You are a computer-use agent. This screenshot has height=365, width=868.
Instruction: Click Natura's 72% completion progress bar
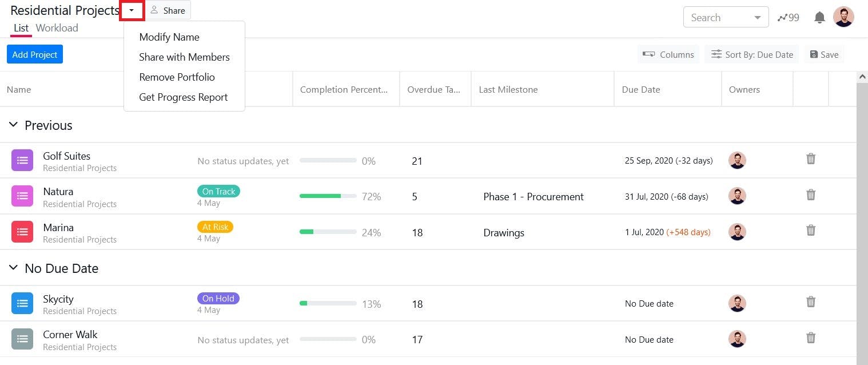coord(328,196)
